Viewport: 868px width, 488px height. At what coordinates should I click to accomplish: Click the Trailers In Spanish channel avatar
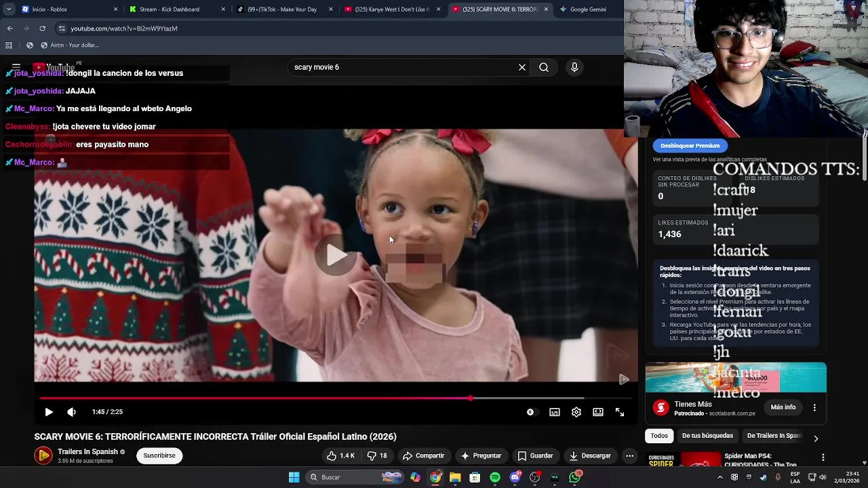[x=43, y=455]
